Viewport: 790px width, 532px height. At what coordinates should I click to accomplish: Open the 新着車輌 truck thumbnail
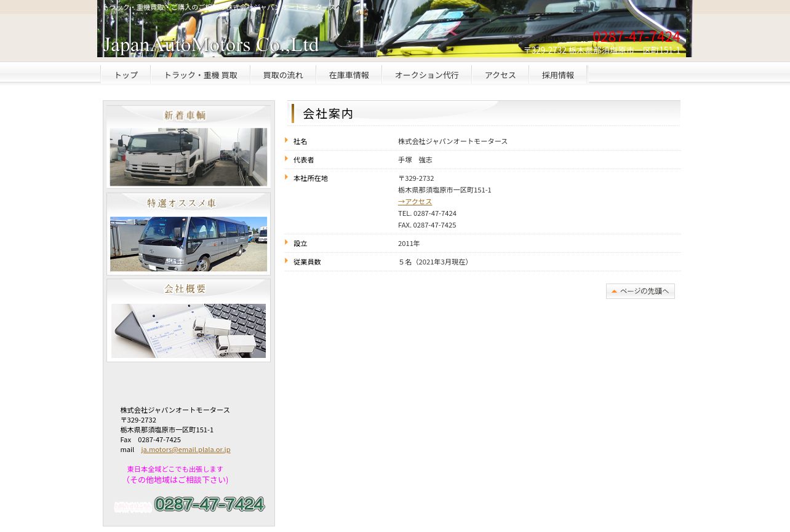(x=188, y=147)
